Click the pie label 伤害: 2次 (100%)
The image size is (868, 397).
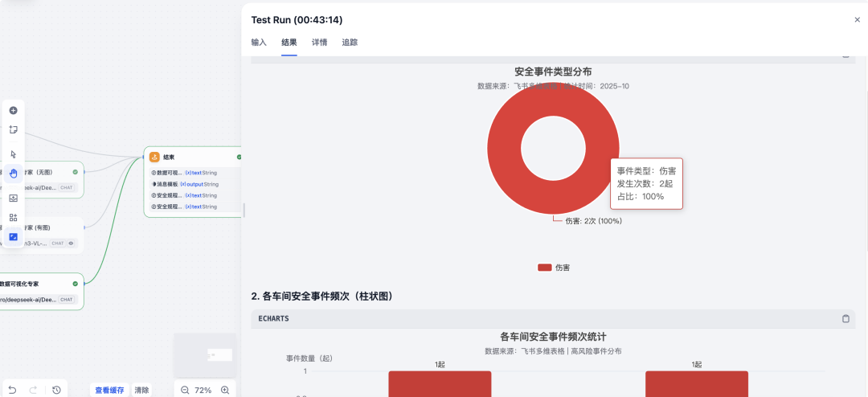[x=593, y=221]
